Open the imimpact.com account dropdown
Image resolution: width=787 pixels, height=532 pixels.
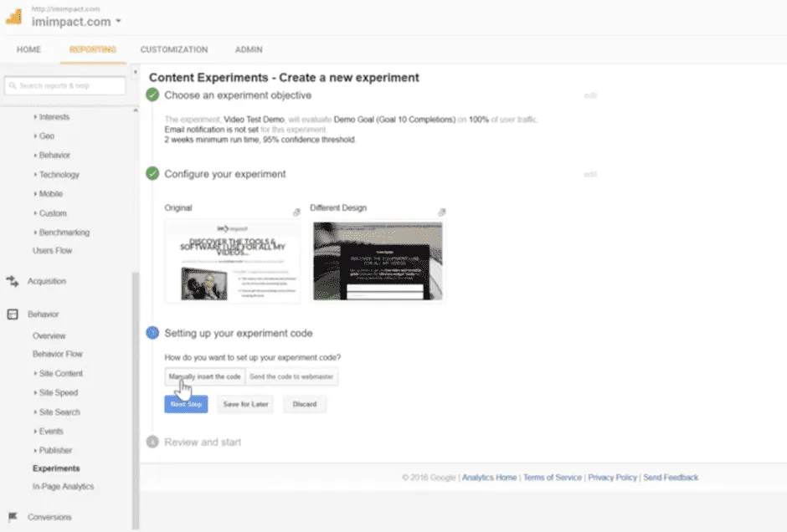click(x=76, y=22)
